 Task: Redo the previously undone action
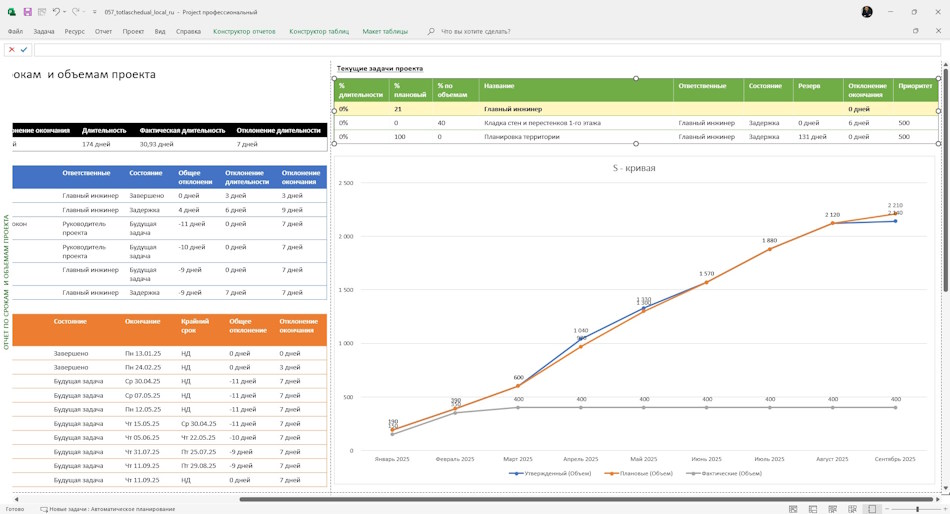pyautogui.click(x=75, y=12)
